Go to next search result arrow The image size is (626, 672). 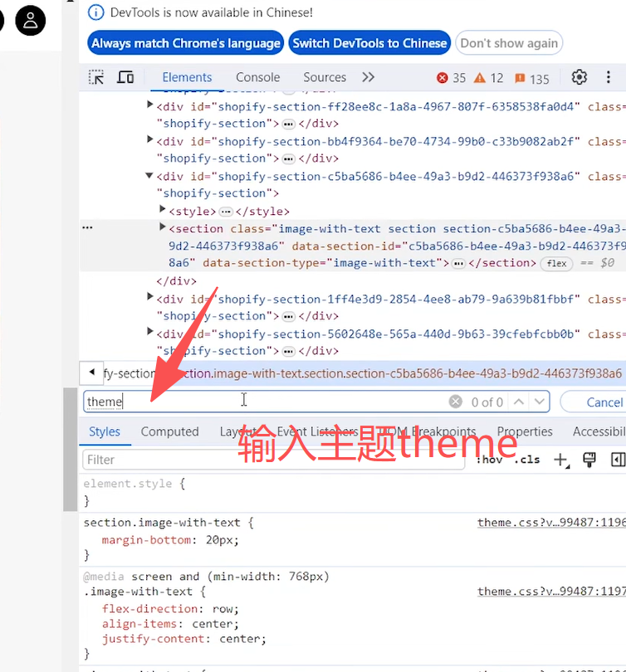[x=540, y=402]
